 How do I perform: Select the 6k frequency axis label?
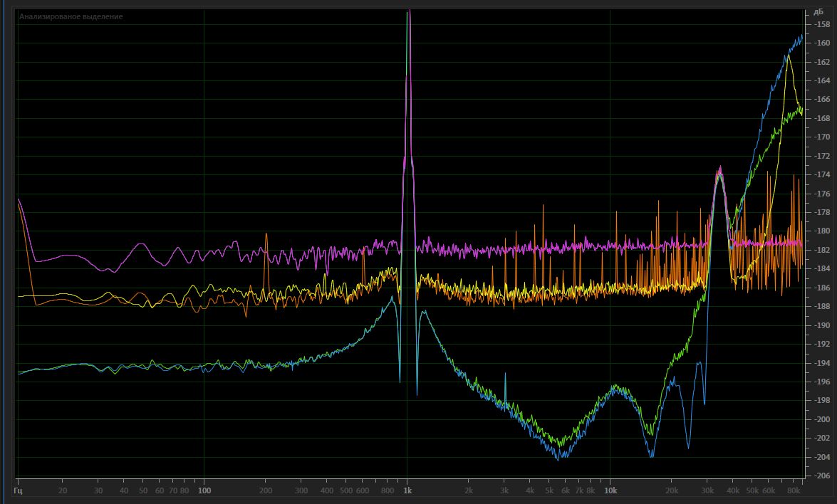566,490
